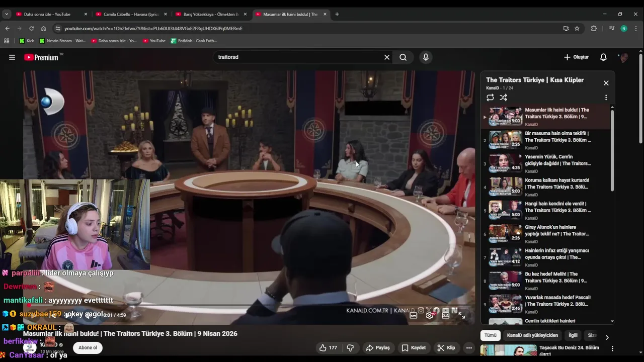Go to the browser home page

(x=43, y=29)
